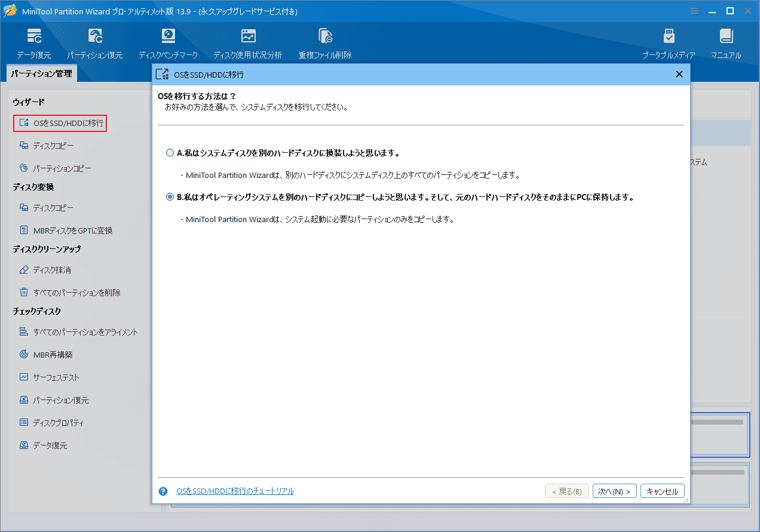760x532 pixels.
Task: Click the MBR再構築 icon
Action: click(x=24, y=355)
